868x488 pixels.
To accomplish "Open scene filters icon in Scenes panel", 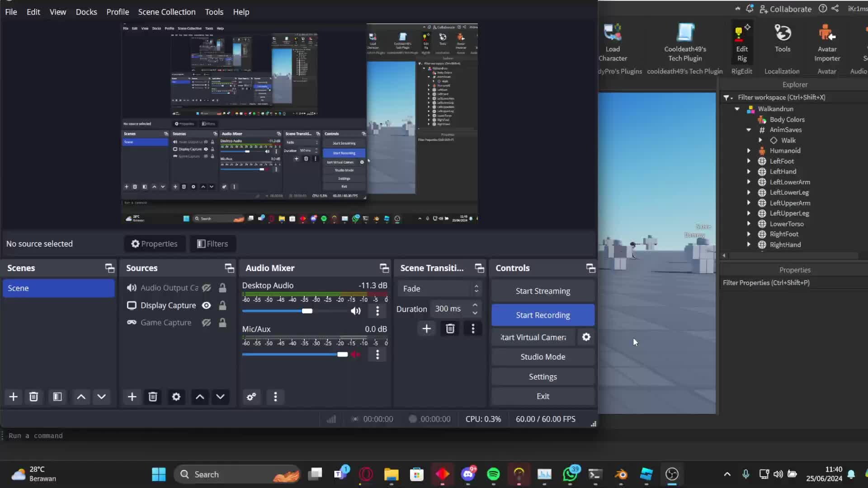I will [x=57, y=397].
